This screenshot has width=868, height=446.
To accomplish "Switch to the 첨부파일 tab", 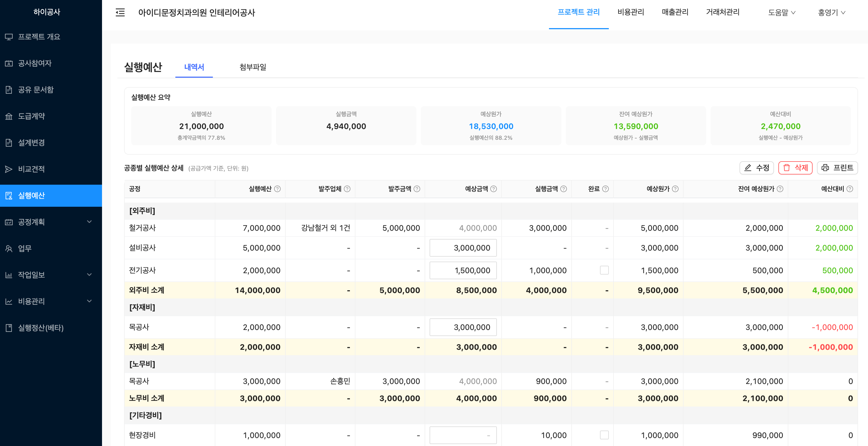I will coord(253,67).
